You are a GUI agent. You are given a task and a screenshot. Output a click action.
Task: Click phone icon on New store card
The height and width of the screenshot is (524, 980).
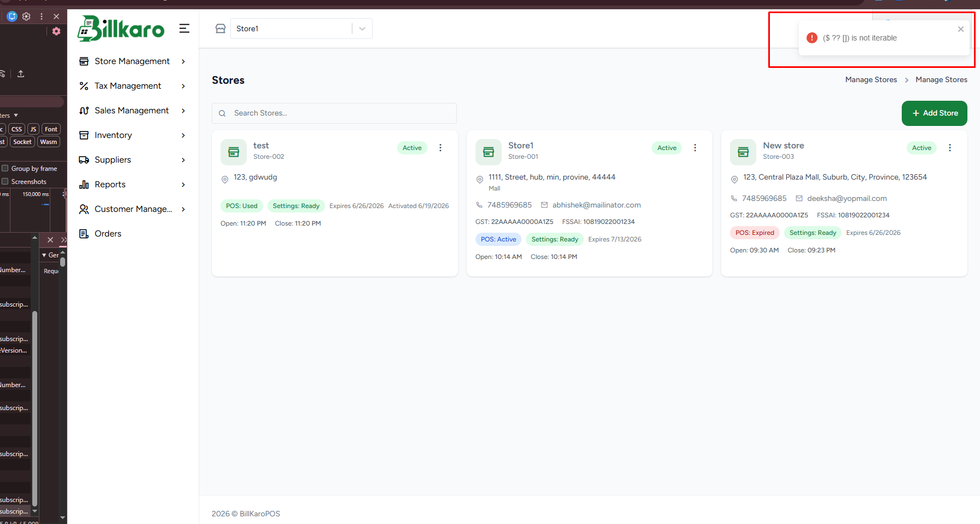point(734,199)
